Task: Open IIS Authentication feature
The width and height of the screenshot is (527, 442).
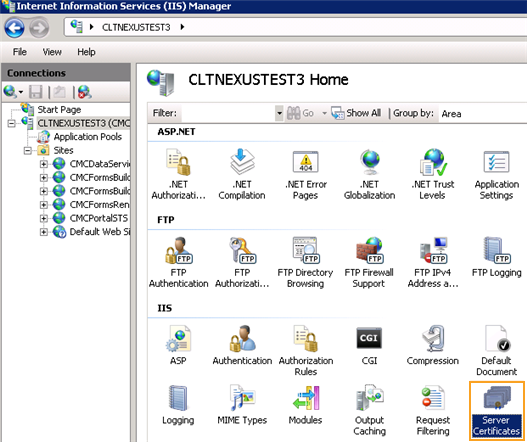Action: point(242,345)
